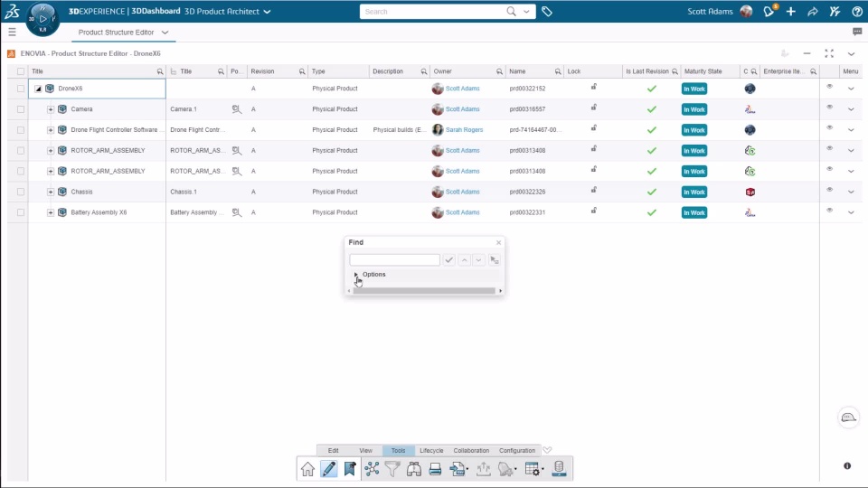Click the Home icon in the bottom toolbar
The height and width of the screenshot is (488, 868).
coord(307,469)
